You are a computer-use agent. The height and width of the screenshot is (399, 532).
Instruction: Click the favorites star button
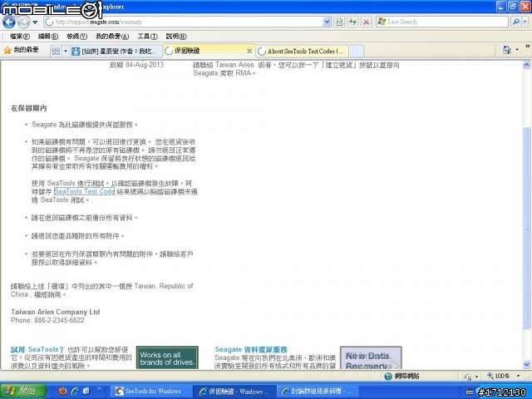click(x=21, y=50)
